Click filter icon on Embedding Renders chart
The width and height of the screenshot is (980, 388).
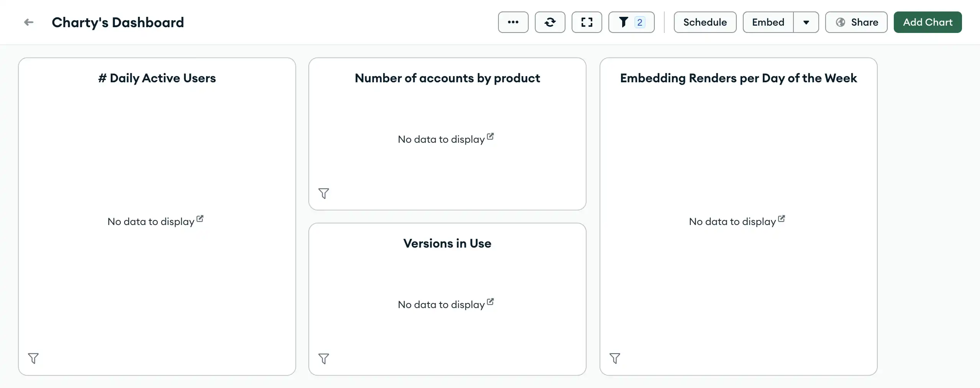click(x=615, y=359)
